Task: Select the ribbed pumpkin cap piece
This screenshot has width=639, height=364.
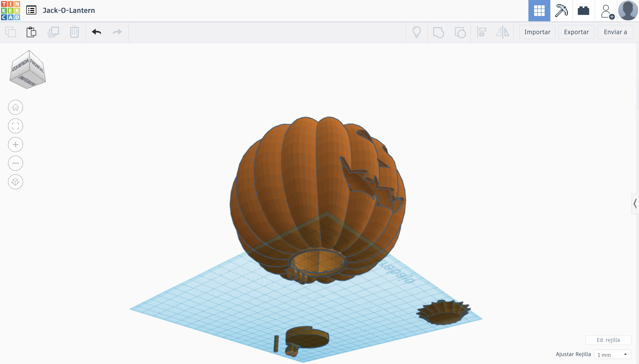Action: click(443, 313)
